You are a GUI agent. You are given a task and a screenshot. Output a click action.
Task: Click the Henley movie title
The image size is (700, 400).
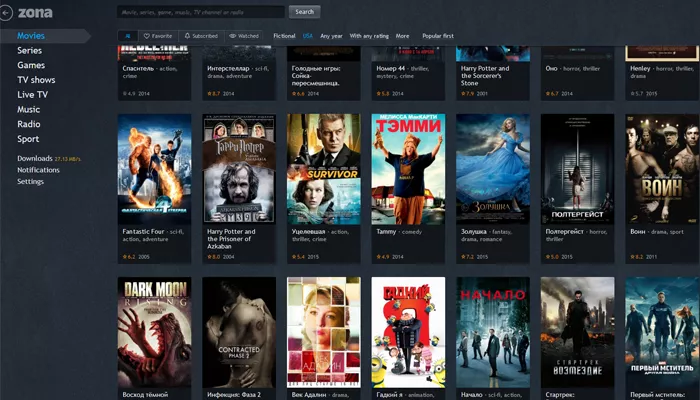[x=640, y=69]
